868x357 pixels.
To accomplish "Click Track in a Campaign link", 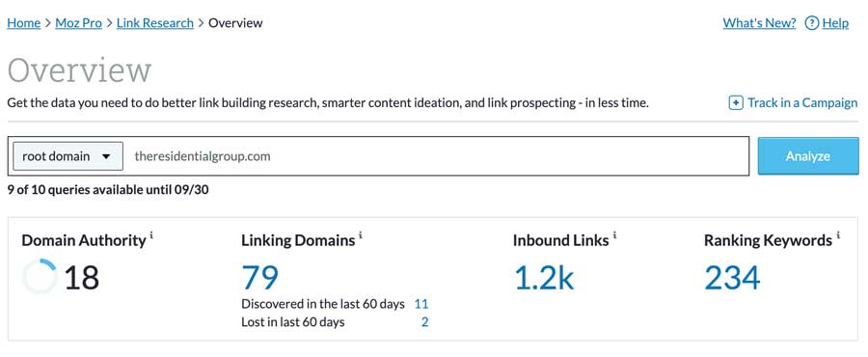I will tap(802, 103).
